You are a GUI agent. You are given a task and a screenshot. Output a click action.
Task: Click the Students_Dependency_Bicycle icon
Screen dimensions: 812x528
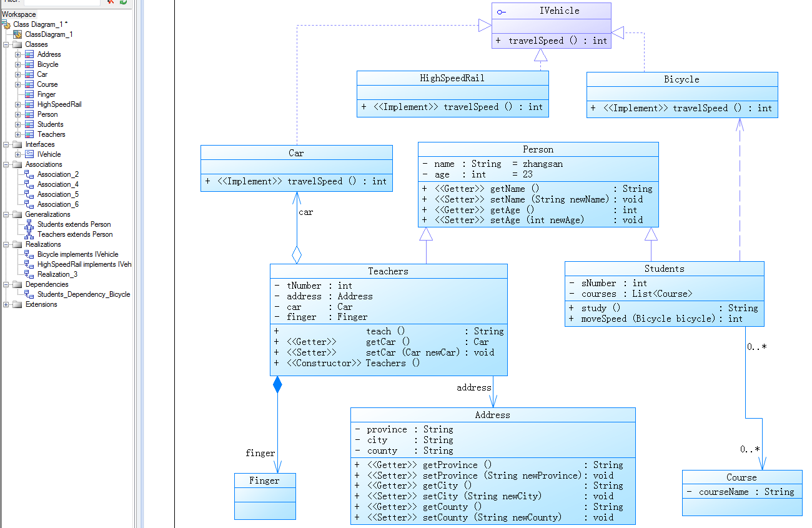click(x=29, y=294)
